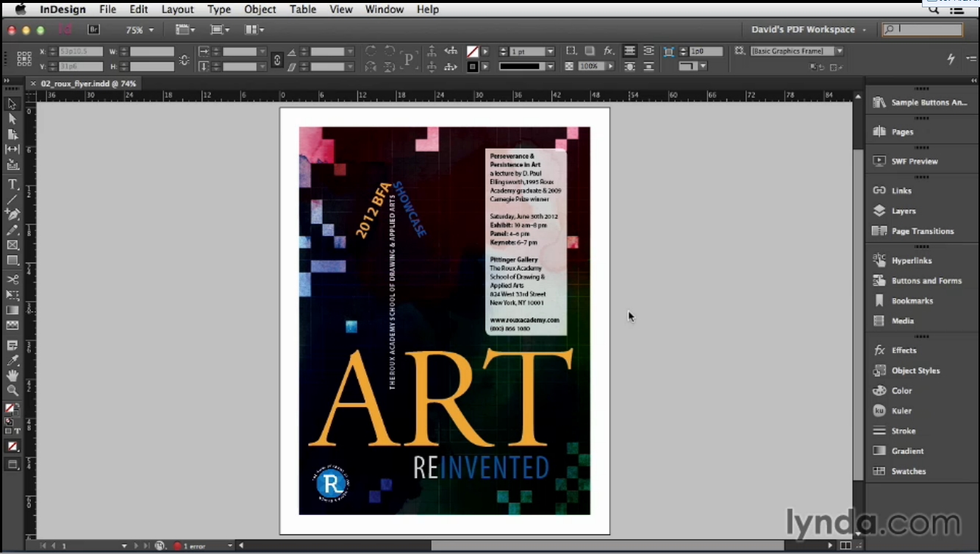Viewport: 980px width, 554px height.
Task: Select the Type tool
Action: pos(12,184)
